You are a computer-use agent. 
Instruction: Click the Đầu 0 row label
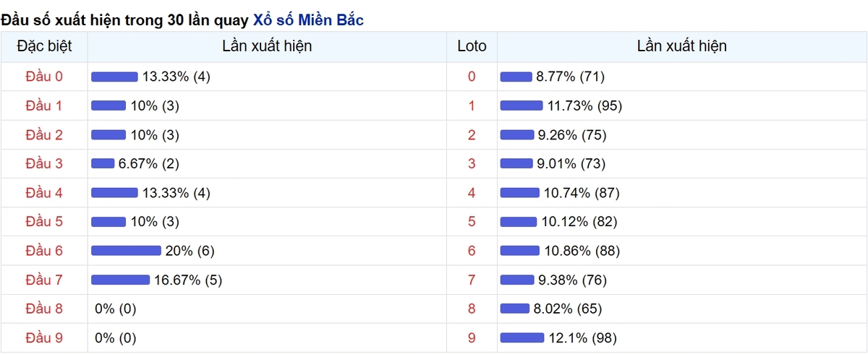point(44,77)
